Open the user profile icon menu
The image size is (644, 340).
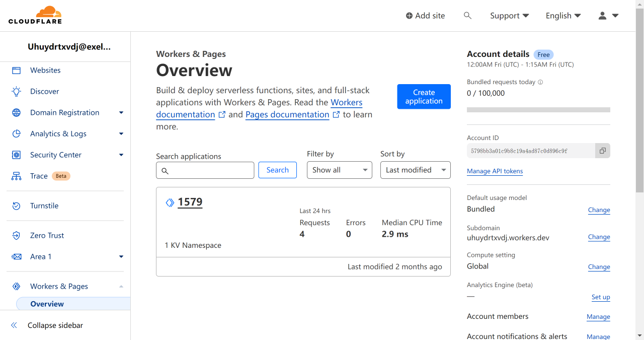click(608, 16)
